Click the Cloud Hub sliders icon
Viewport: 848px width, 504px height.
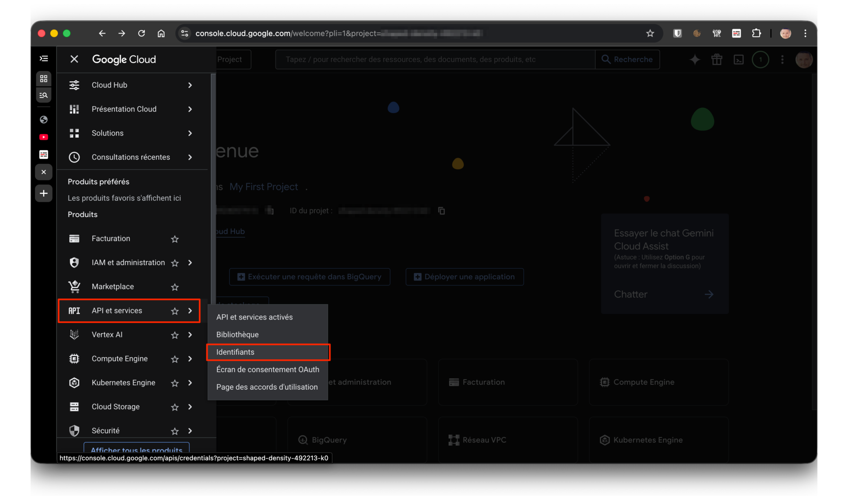[x=74, y=85]
